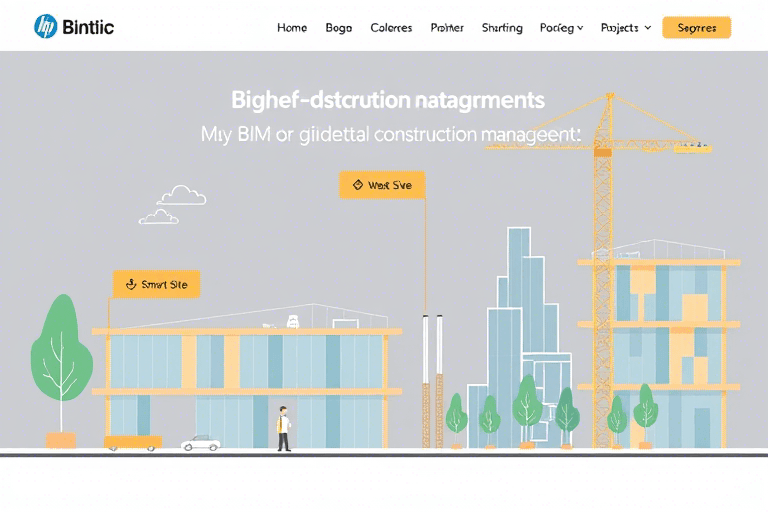Click the Bintlic brand name text
This screenshot has height=512, width=768.
point(88,27)
